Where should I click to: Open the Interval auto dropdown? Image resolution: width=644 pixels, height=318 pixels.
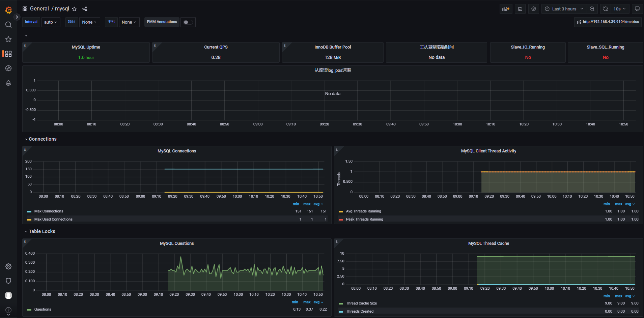[51, 22]
